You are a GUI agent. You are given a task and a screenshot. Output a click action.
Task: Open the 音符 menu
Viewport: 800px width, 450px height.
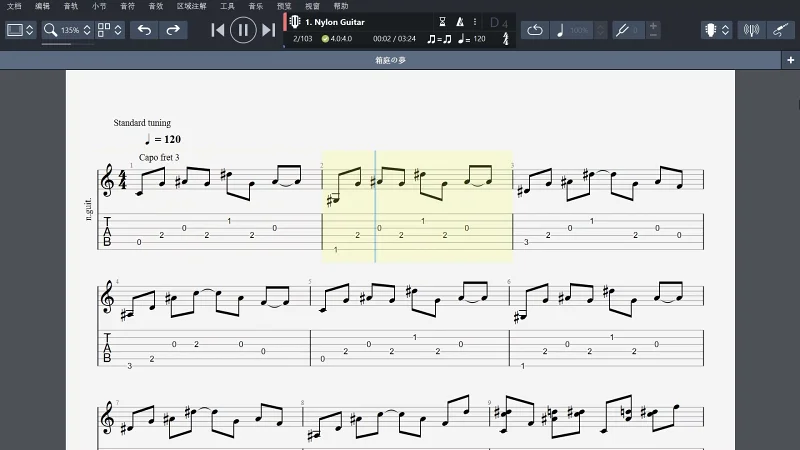click(127, 6)
